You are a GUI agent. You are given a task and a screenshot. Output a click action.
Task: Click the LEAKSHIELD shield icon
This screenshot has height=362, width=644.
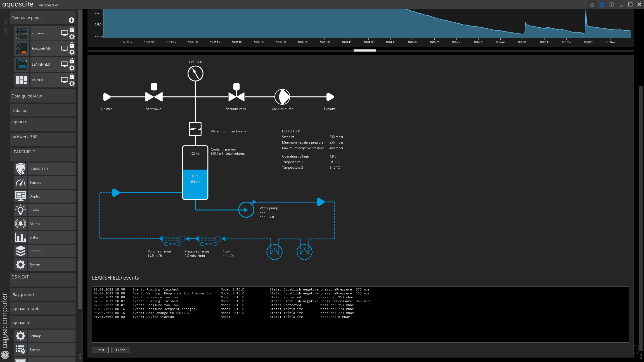point(21,169)
